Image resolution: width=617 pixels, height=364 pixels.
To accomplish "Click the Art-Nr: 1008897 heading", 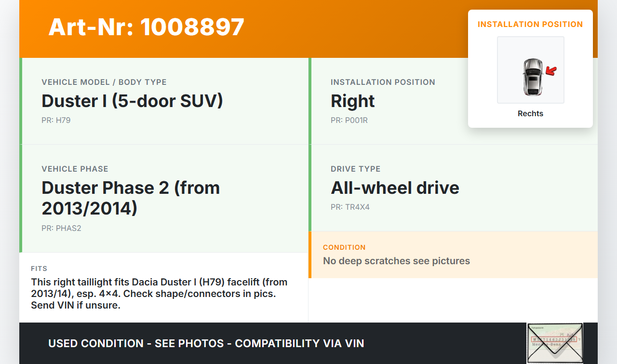I will (147, 27).
